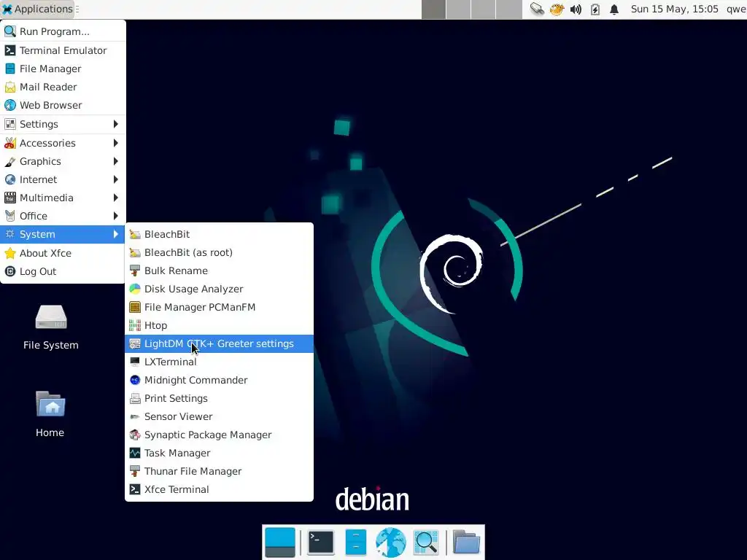This screenshot has height=560, width=747.
Task: Launch BleachBit from System submenu
Action: (219, 234)
